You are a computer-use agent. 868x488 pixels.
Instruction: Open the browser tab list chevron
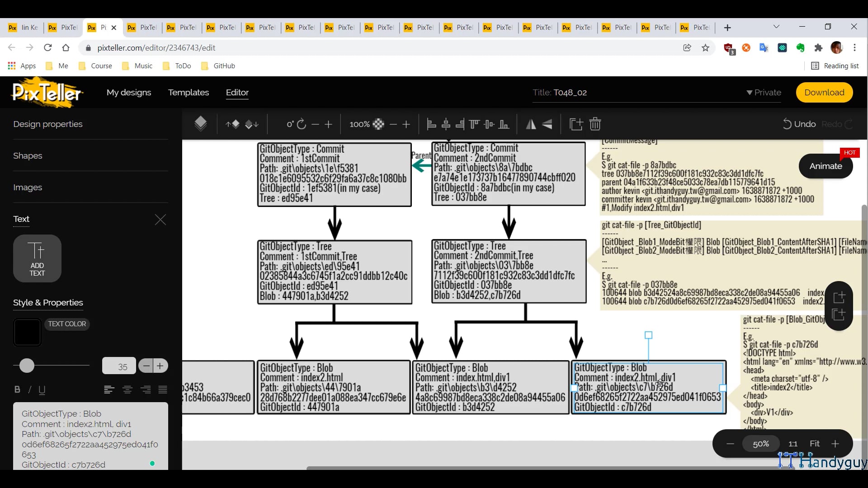click(776, 27)
